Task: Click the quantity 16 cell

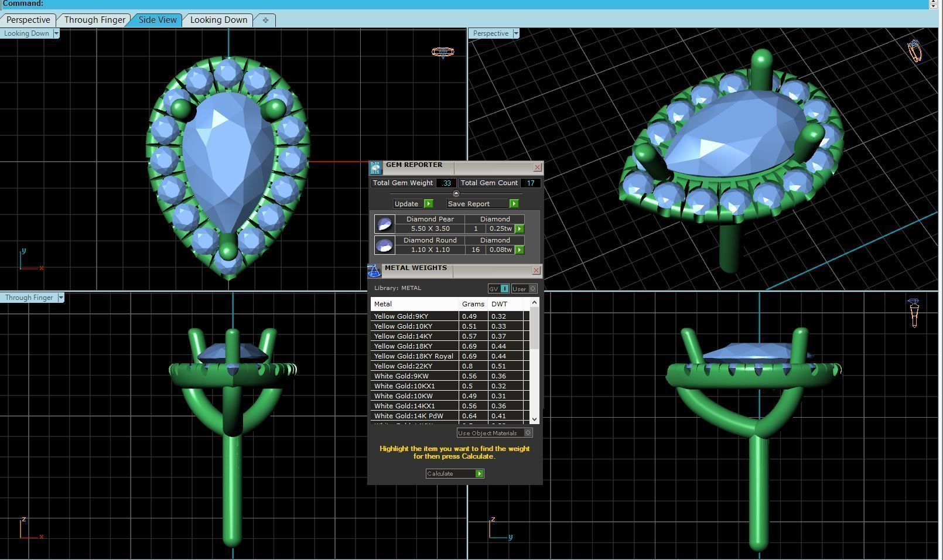Action: click(476, 250)
